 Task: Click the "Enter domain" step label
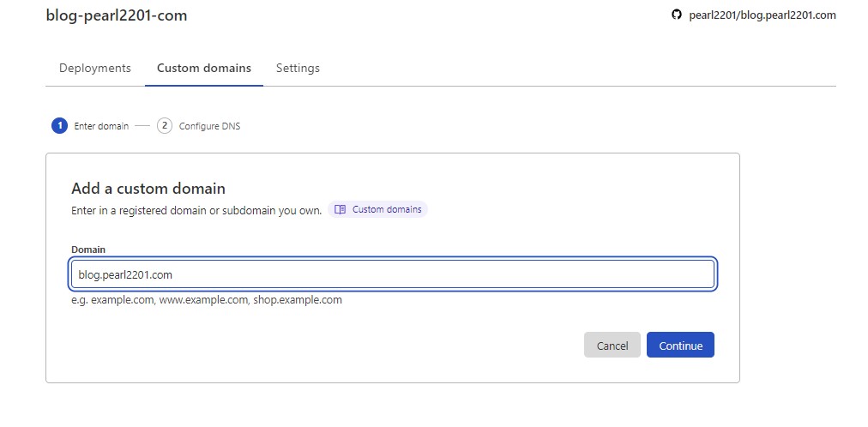click(x=101, y=126)
